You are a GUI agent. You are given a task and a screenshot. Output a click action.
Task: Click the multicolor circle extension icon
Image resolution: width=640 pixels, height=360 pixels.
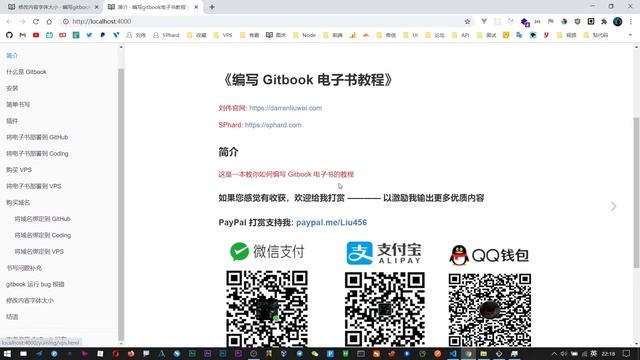pyautogui.click(x=564, y=22)
